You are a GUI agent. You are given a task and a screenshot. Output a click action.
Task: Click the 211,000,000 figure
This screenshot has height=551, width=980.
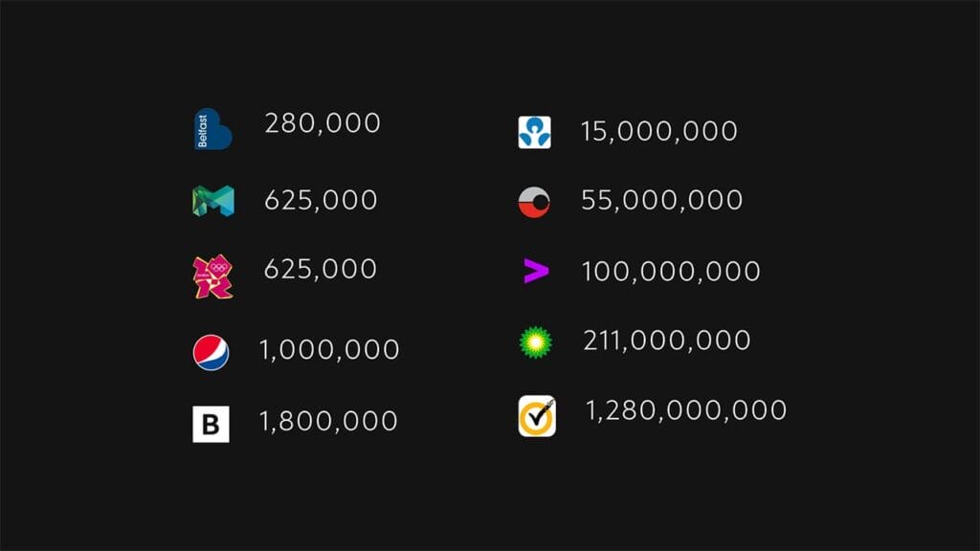[667, 341]
